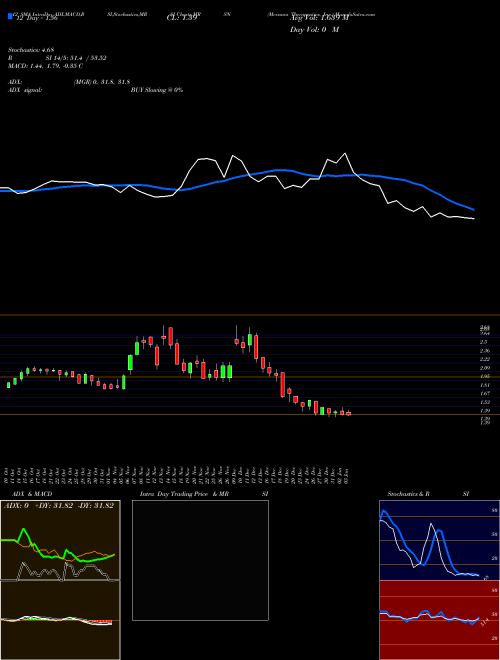
Task: Click the "Intra Day Trading Price & MR" title
Action: tap(184, 494)
